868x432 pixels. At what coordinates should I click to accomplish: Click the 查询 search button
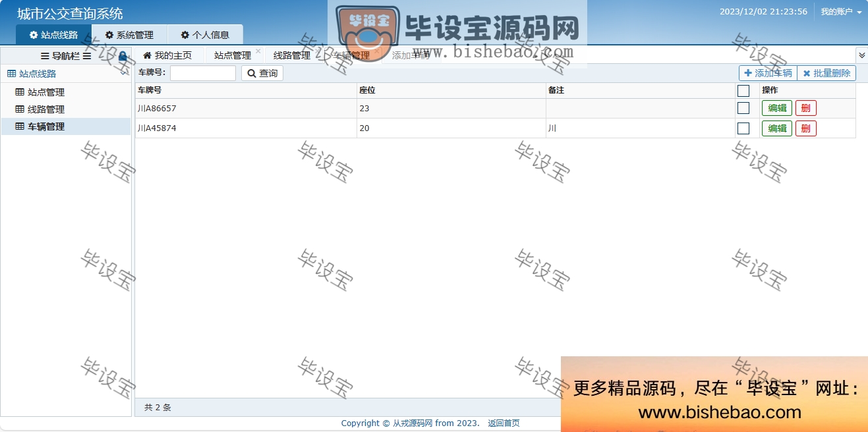pyautogui.click(x=262, y=73)
